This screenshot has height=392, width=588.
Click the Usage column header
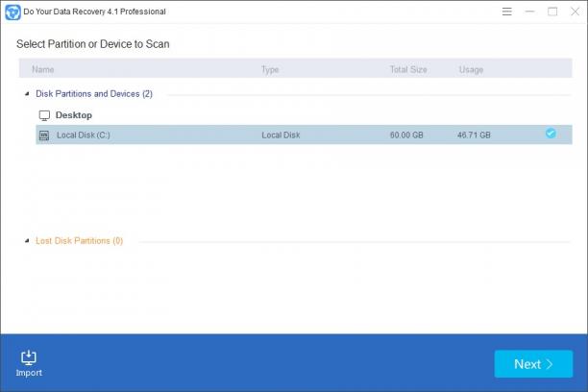471,70
